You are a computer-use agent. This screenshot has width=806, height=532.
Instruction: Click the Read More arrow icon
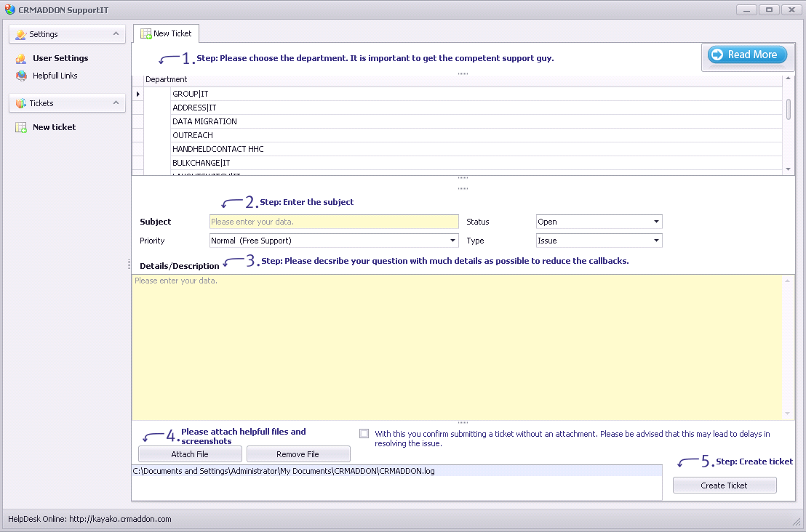[x=717, y=55]
